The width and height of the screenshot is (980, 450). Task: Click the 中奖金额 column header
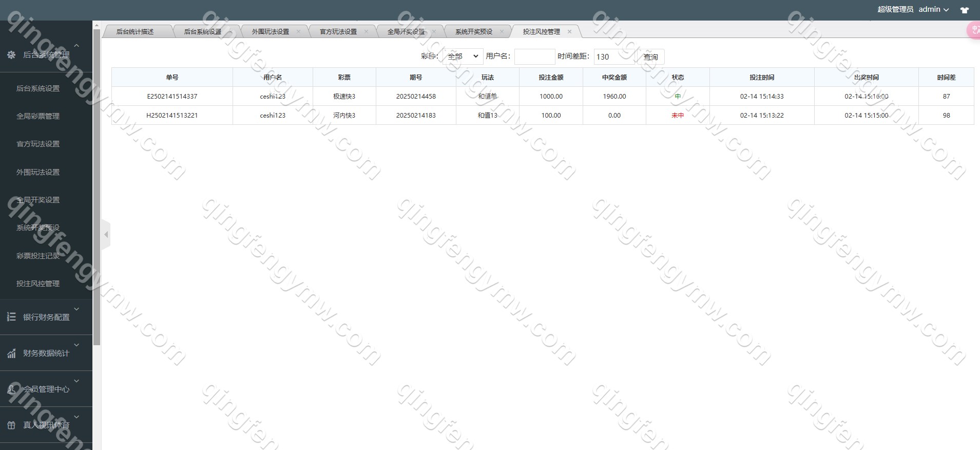(614, 77)
